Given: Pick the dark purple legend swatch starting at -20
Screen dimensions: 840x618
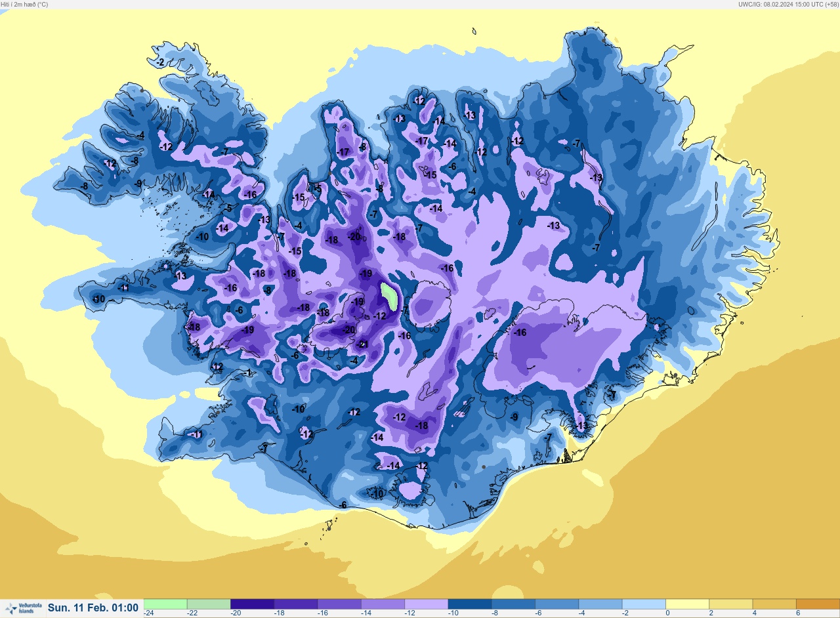Looking at the screenshot, I should point(252,604).
